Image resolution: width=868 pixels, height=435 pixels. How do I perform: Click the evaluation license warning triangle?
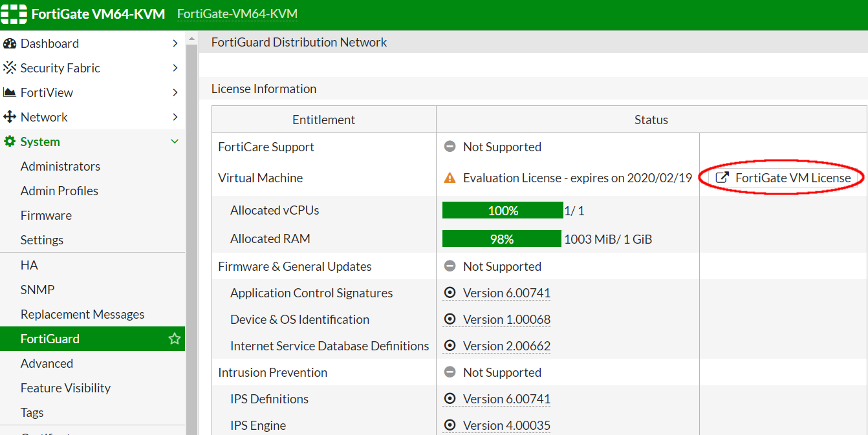[450, 178]
